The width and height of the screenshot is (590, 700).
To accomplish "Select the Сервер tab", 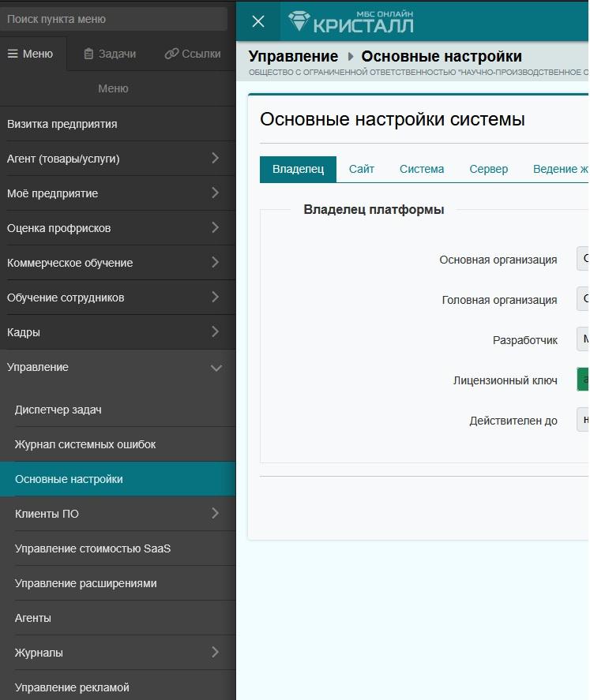I will tap(488, 169).
